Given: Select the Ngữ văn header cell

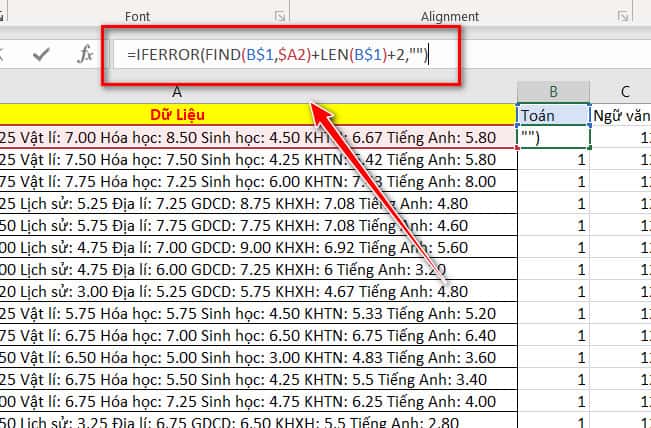Looking at the screenshot, I should coord(621,115).
